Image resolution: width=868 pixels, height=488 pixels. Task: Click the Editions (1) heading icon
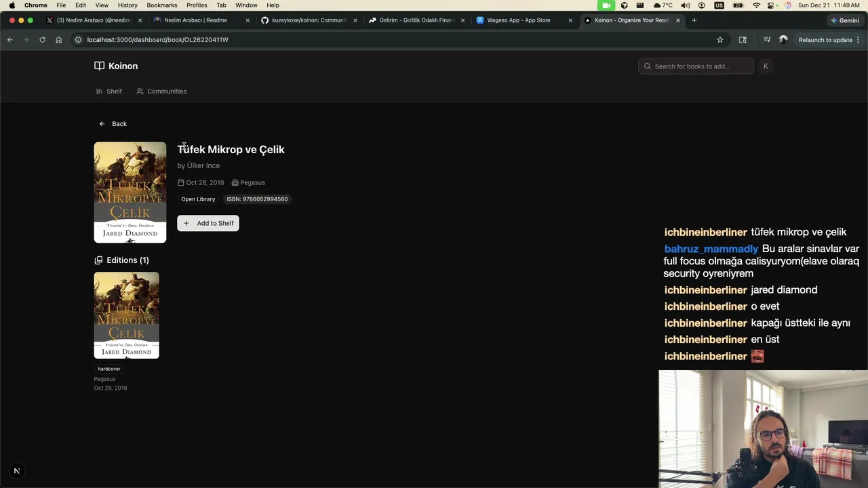98,260
